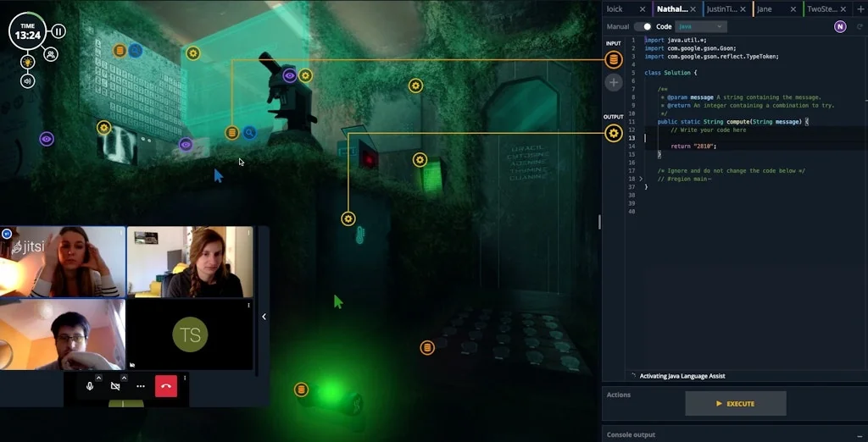
Task: Toggle the Manual/Code switch
Action: (643, 26)
